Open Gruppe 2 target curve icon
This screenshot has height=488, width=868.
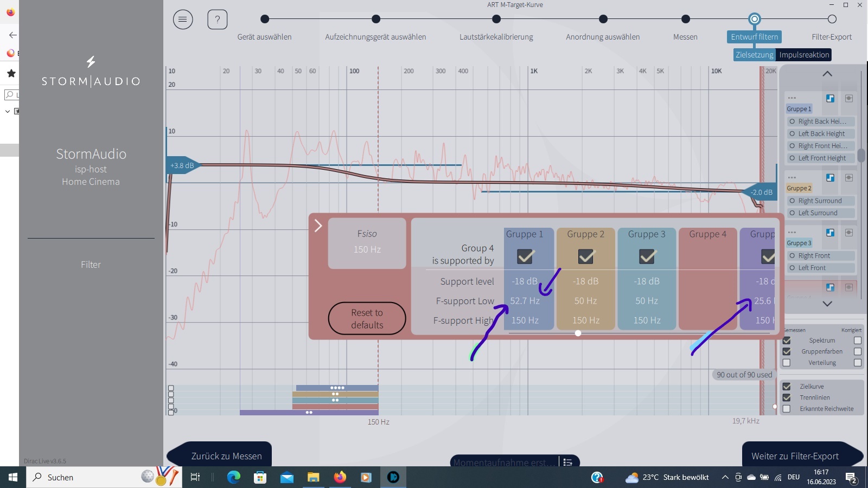click(830, 177)
